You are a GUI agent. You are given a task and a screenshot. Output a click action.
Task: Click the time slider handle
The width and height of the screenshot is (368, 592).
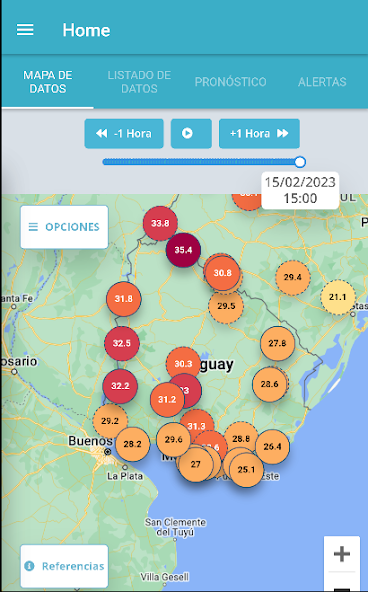tap(300, 162)
